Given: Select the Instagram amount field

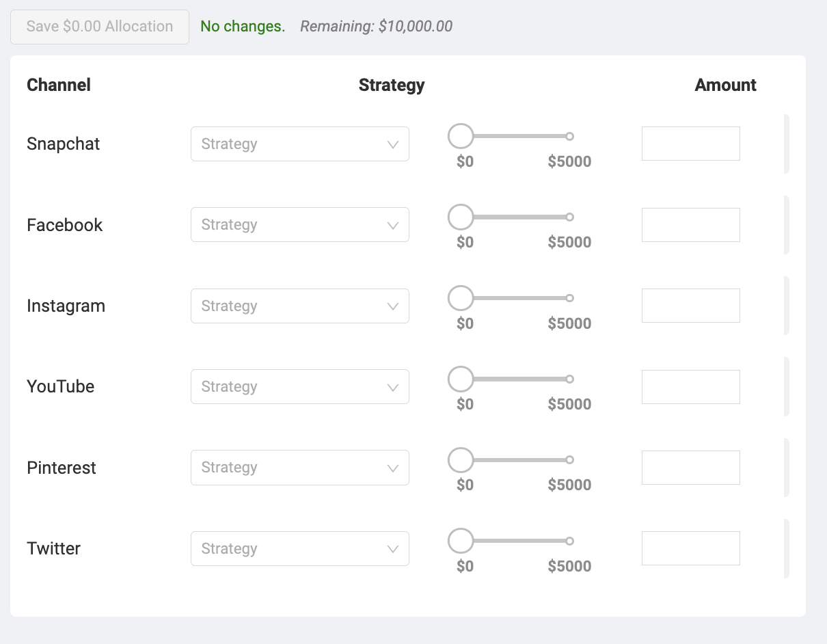Looking at the screenshot, I should point(690,306).
